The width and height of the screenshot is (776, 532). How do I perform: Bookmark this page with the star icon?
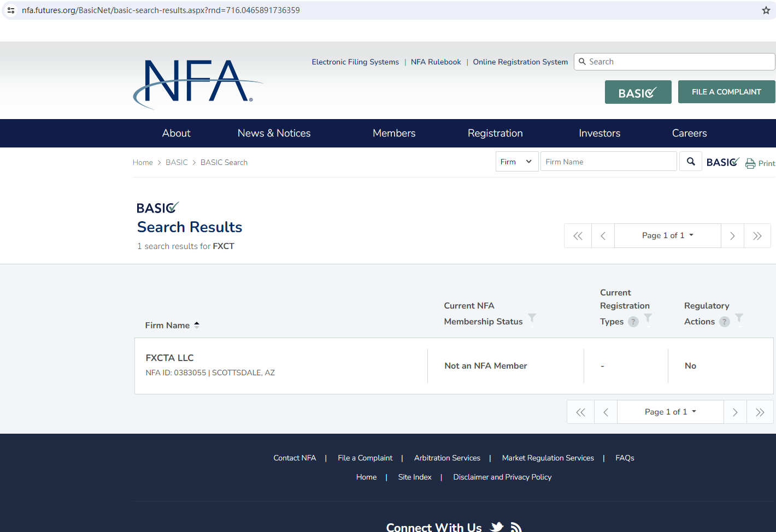tap(766, 10)
